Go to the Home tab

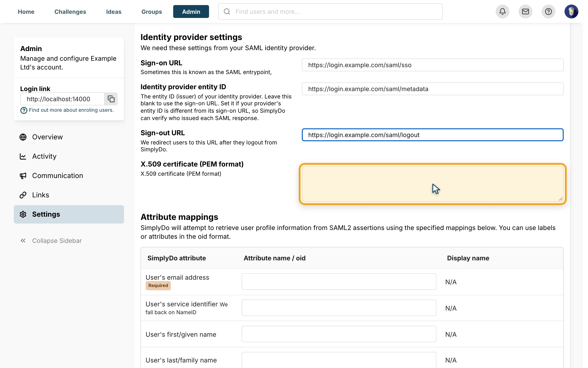pos(26,11)
